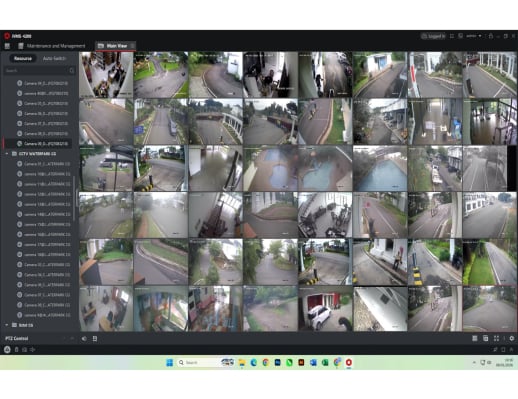518x399 pixels.
Task: Click the save view icon beside volume
Action: pos(95,339)
